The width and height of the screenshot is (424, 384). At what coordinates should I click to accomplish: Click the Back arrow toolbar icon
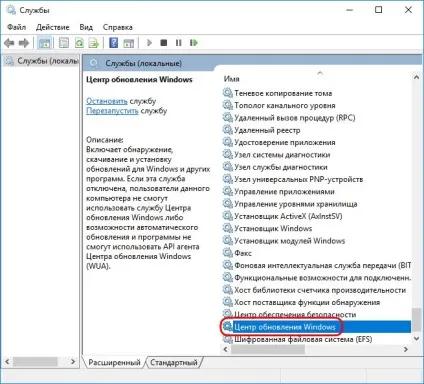tap(9, 43)
